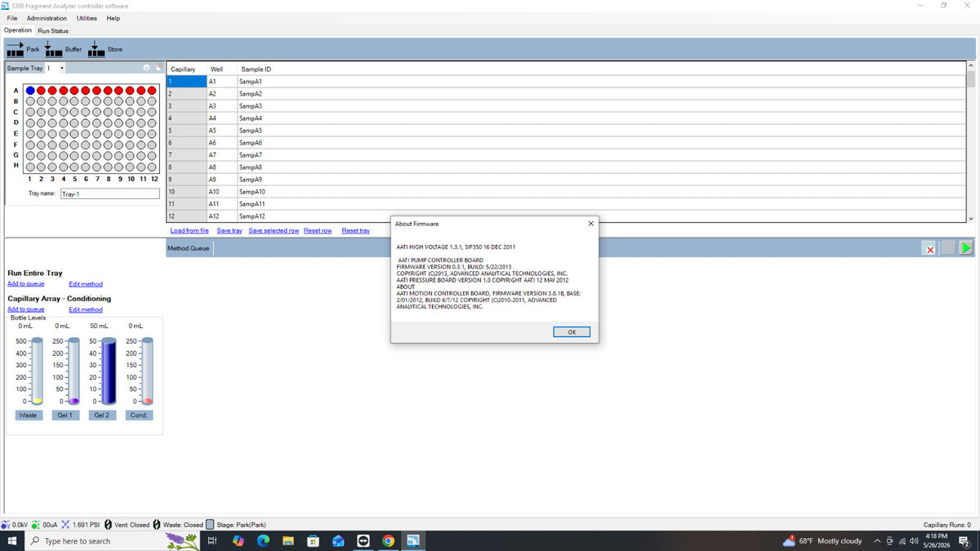Image resolution: width=980 pixels, height=551 pixels.
Task: Click the Stage position status icon
Action: (210, 525)
